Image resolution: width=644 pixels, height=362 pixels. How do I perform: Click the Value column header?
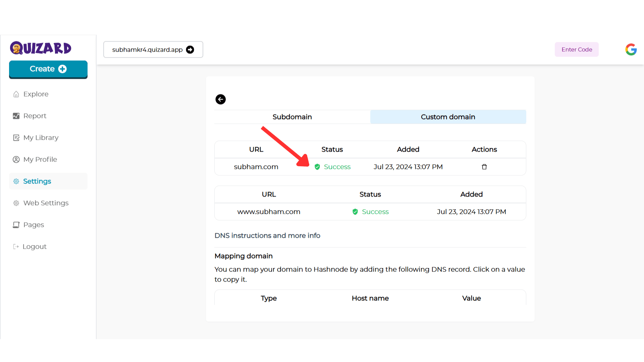click(471, 298)
